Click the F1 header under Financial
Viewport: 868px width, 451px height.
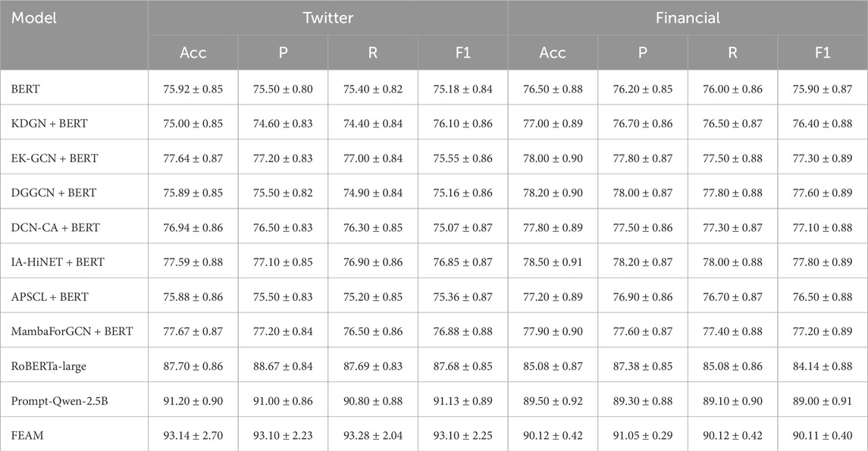pos(823,53)
